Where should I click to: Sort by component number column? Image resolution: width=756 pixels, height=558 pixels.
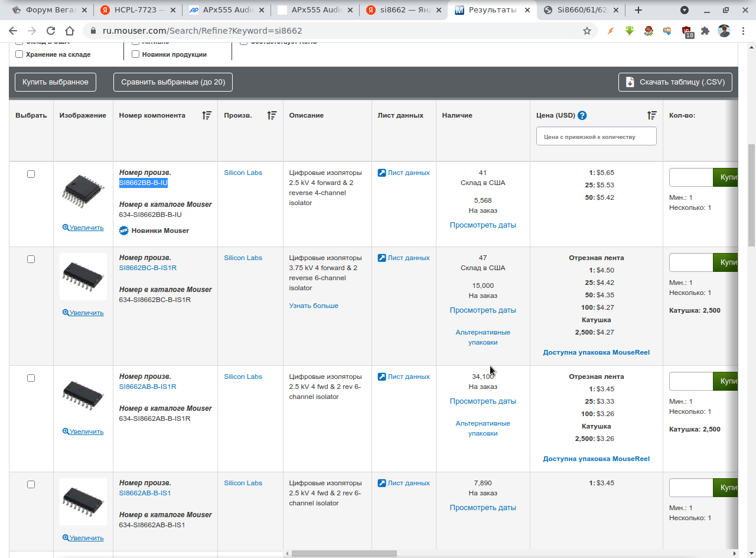pos(207,115)
